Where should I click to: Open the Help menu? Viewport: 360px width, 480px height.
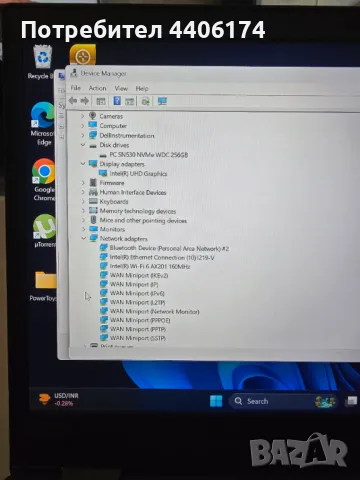coord(142,89)
